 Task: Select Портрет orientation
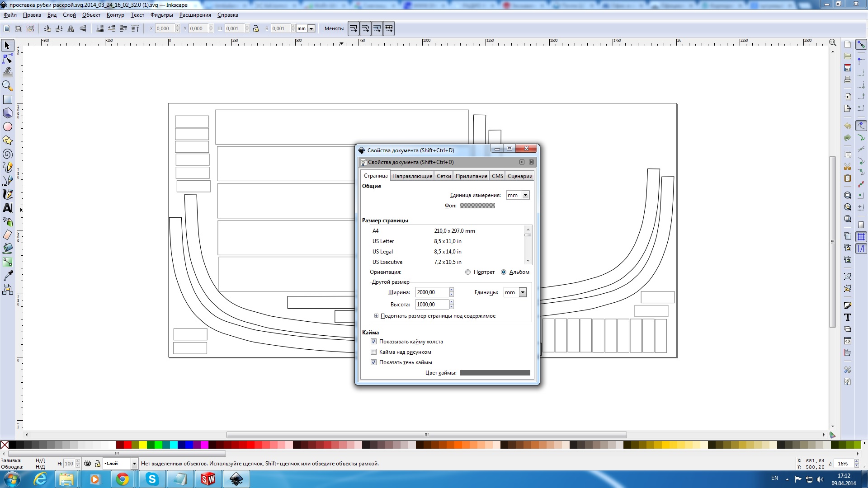click(468, 272)
